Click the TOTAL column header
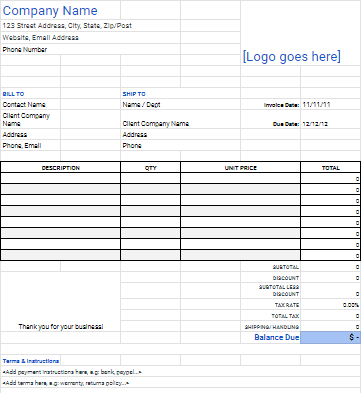The width and height of the screenshot is (361, 393). coord(331,168)
